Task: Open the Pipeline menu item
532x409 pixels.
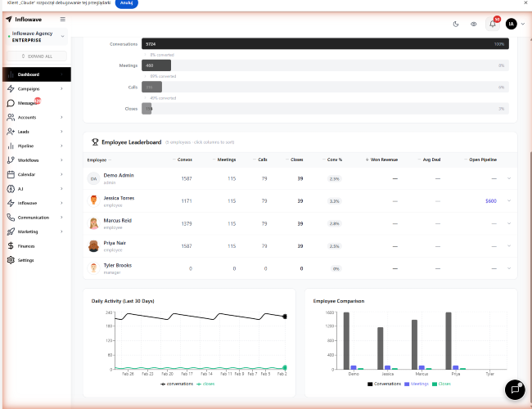Action: (x=25, y=146)
